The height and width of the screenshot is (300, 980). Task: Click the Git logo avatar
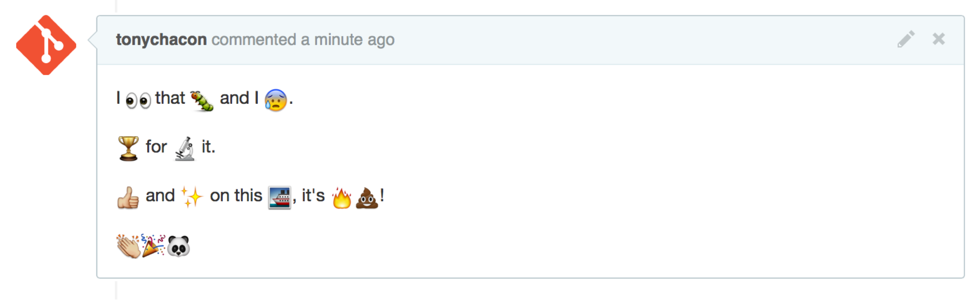46,45
